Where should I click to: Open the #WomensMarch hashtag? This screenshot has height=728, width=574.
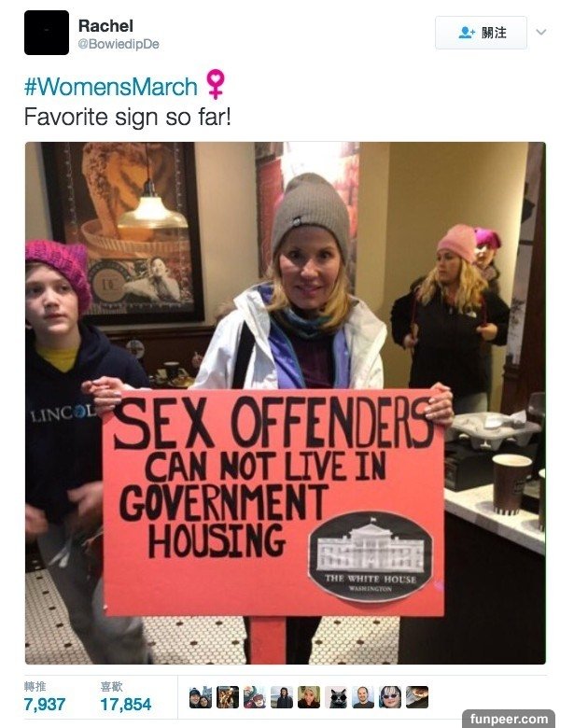coord(111,87)
